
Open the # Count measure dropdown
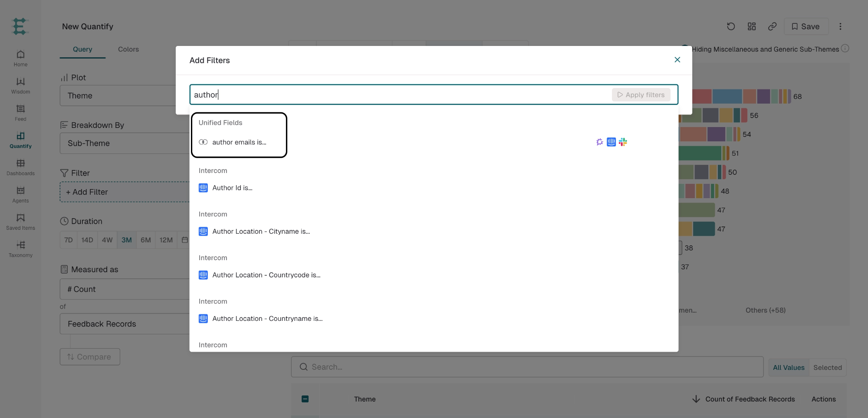coord(125,289)
